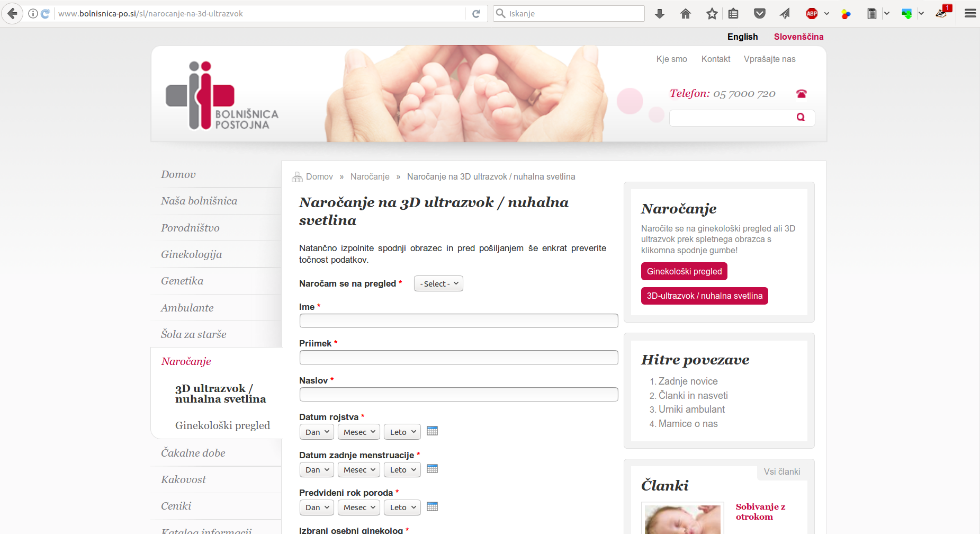This screenshot has height=534, width=980.
Task: Show bookmarks list icon
Action: pyautogui.click(x=733, y=14)
